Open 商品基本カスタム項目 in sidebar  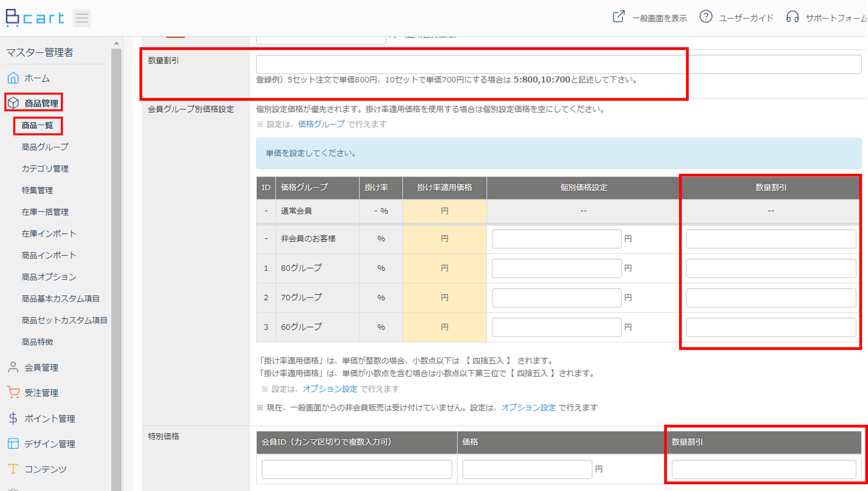[x=61, y=298]
